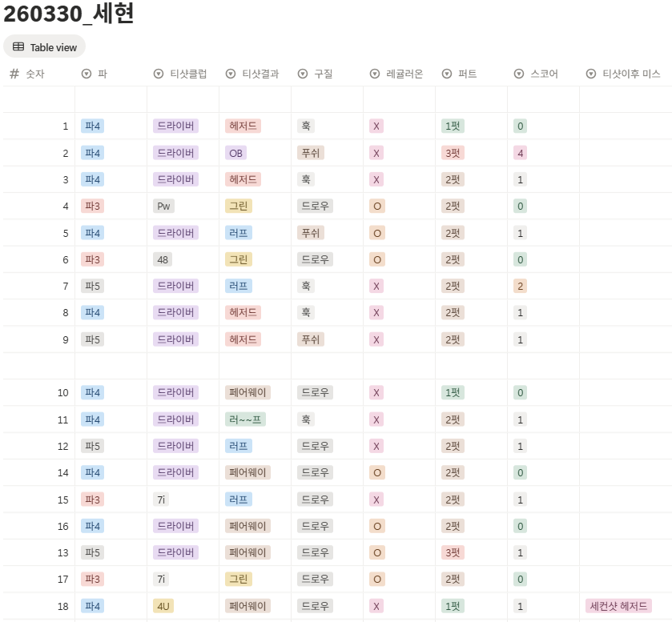The height and width of the screenshot is (622, 672).
Task: Click the hash icon of 숫자 column
Action: click(x=14, y=74)
